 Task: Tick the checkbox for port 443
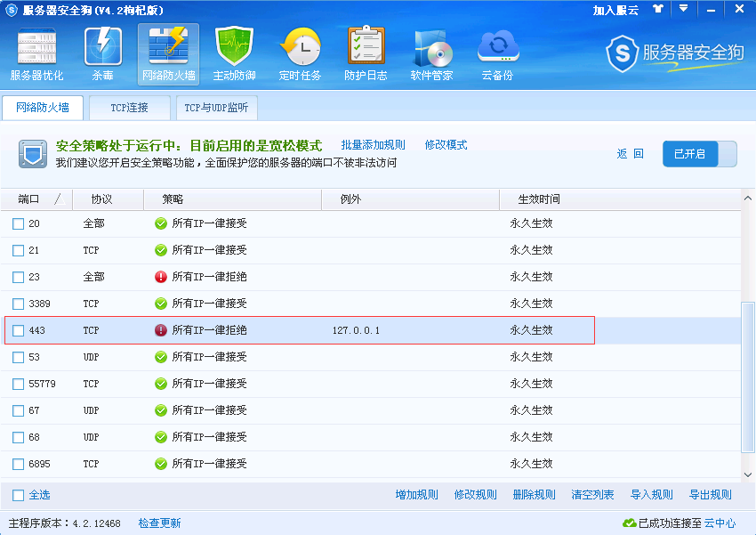click(19, 330)
